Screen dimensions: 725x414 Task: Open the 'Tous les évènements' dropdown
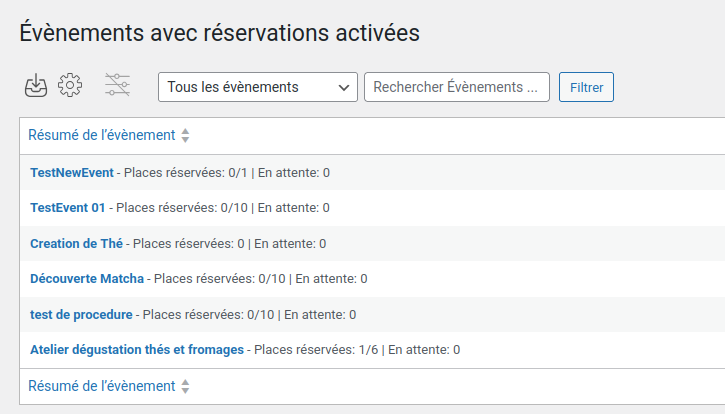257,87
